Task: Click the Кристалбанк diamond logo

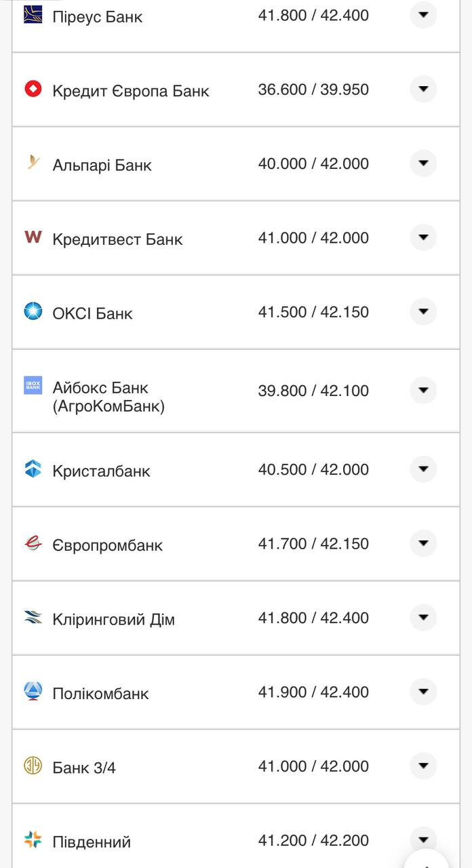Action: tap(32, 469)
